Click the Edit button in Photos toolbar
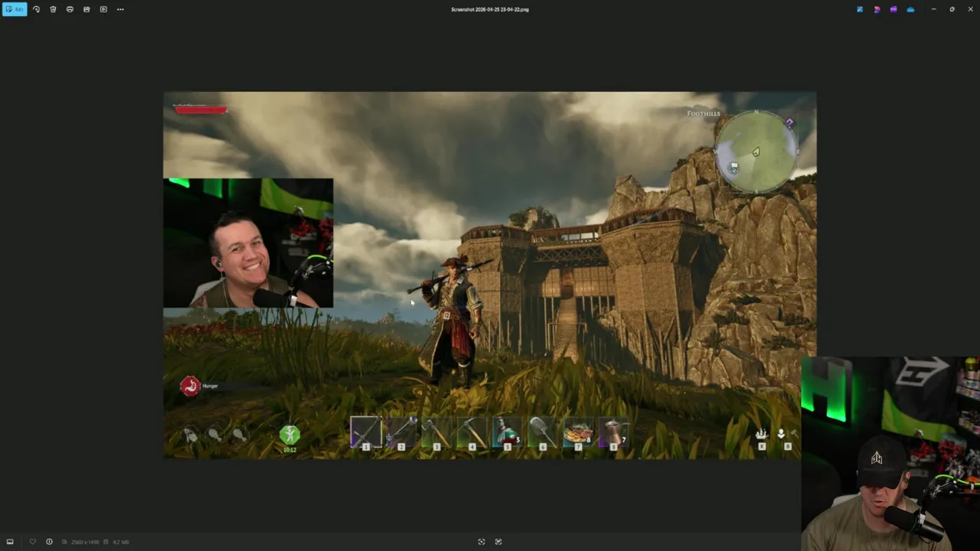980x551 pixels. point(15,9)
